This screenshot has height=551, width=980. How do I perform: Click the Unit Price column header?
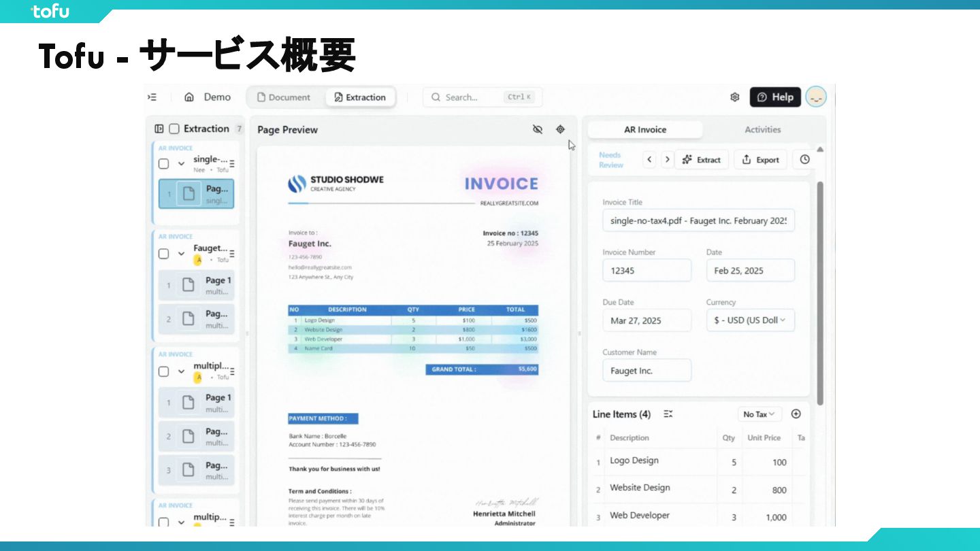tap(764, 437)
